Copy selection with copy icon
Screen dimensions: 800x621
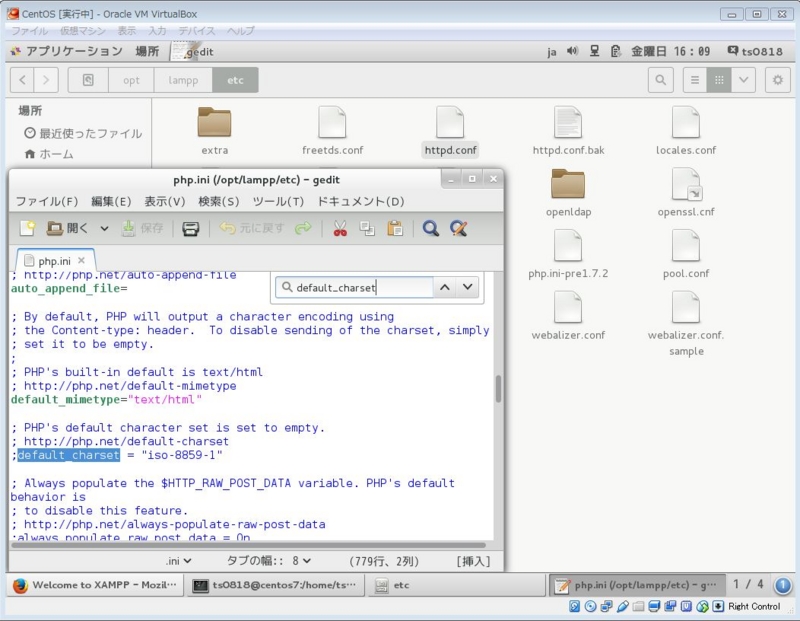pos(367,228)
